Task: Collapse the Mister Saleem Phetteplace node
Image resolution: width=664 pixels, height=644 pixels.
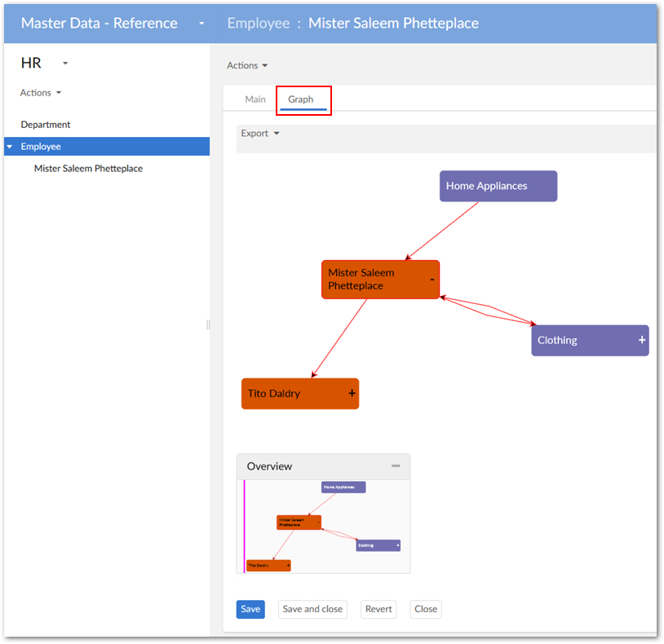Action: [x=432, y=280]
